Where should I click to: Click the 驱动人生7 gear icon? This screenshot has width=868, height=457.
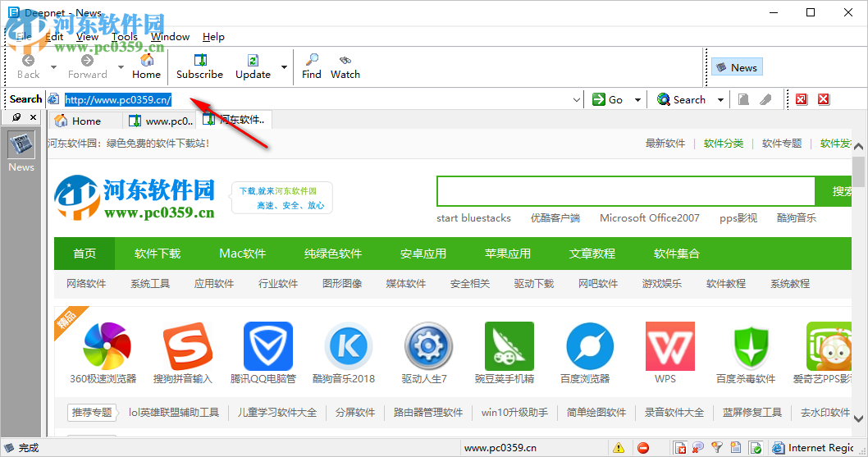pyautogui.click(x=428, y=346)
